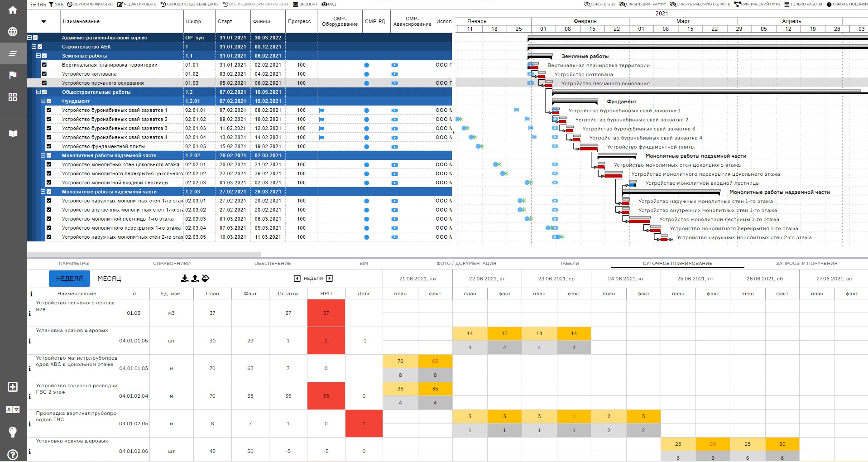Toggle Скрыть WBS
The height and width of the screenshot is (462, 868).
pyautogui.click(x=599, y=4)
